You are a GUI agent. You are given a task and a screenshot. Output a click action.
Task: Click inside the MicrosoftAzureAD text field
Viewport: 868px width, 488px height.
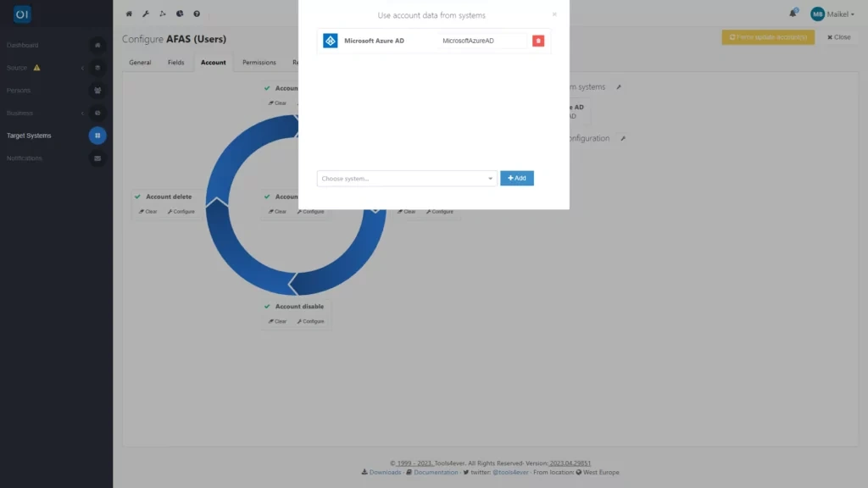point(481,39)
